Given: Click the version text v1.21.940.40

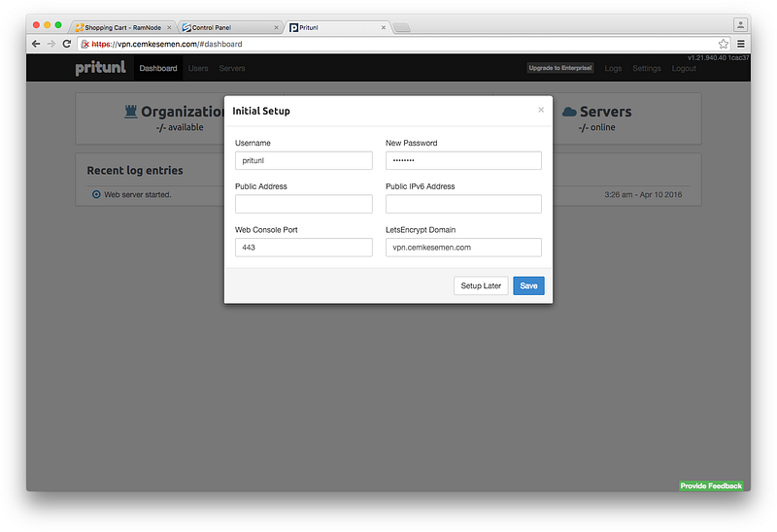Looking at the screenshot, I should click(718, 58).
